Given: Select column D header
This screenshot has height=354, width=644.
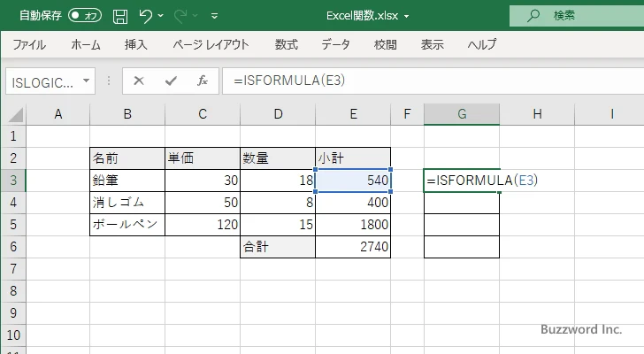Looking at the screenshot, I should [x=278, y=114].
